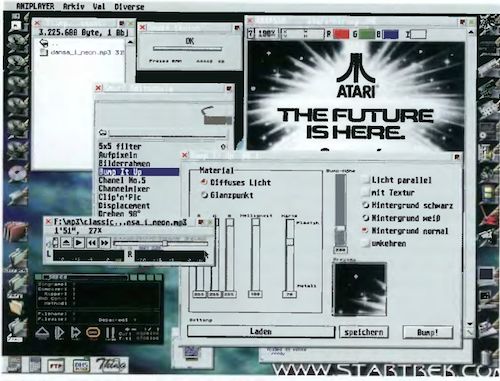Choose Hintergrund schwarz option
Screen dimensions: 500x381
pyautogui.click(x=366, y=205)
